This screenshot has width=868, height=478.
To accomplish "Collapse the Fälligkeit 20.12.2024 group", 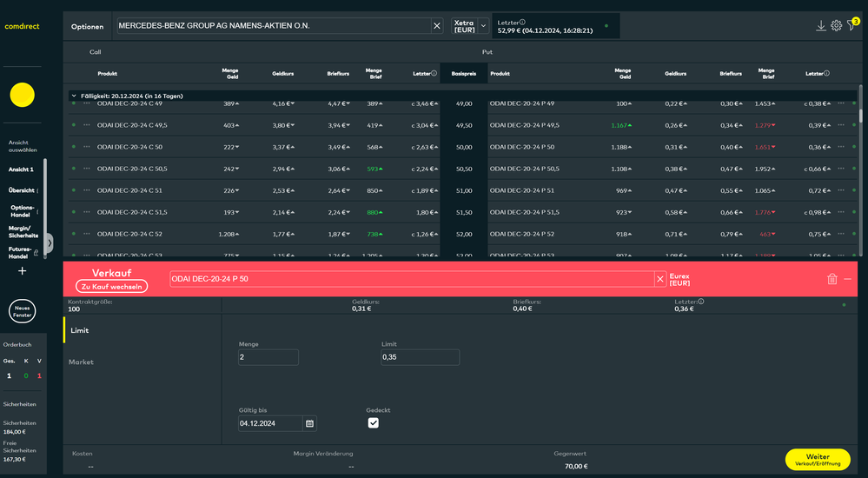I will pos(73,96).
